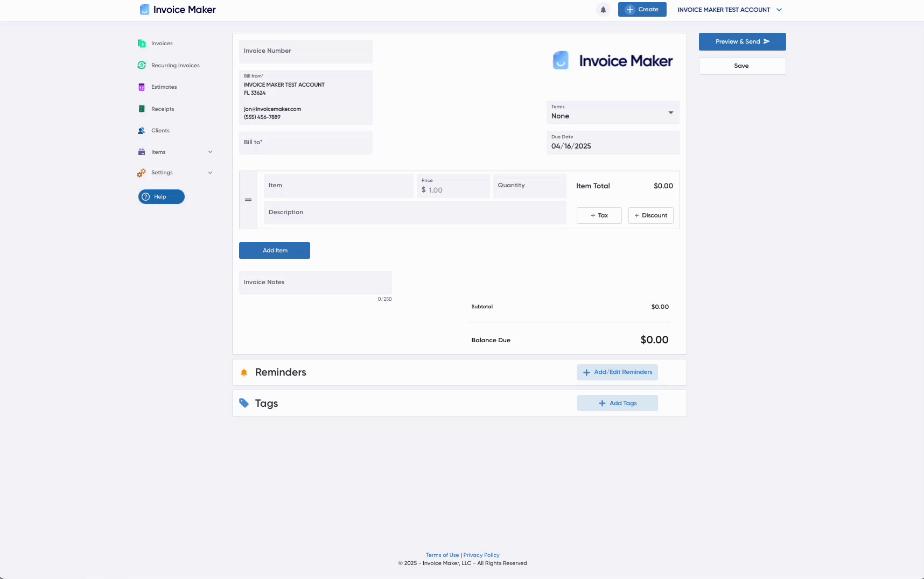
Task: Click the large Invoice Maker logo on invoice
Action: click(613, 60)
